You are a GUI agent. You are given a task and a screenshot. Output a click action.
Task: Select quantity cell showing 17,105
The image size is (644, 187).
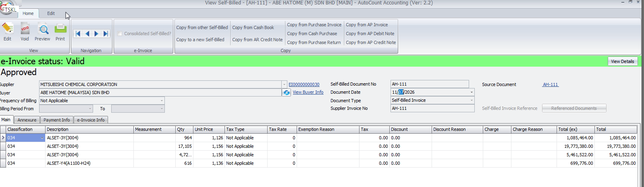click(x=185, y=146)
